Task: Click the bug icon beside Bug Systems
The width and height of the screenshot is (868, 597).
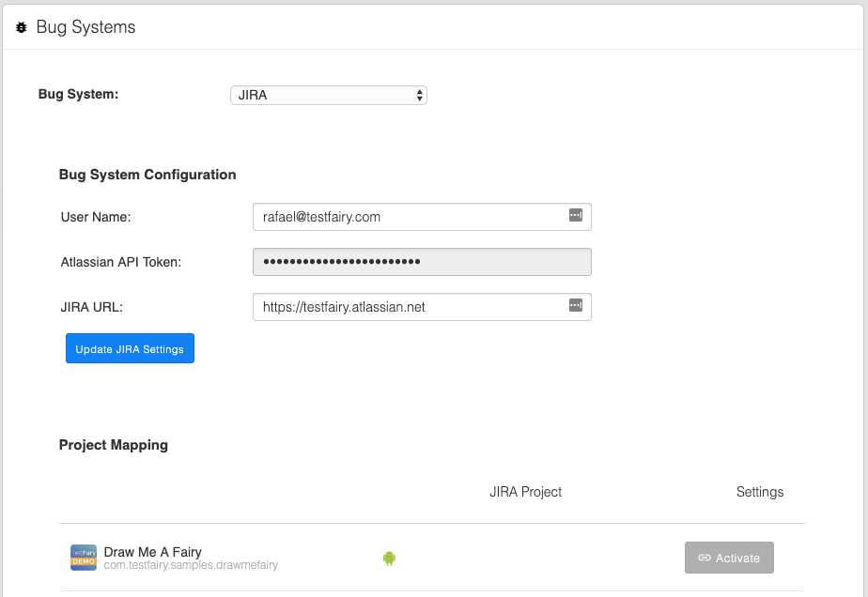Action: coord(22,28)
